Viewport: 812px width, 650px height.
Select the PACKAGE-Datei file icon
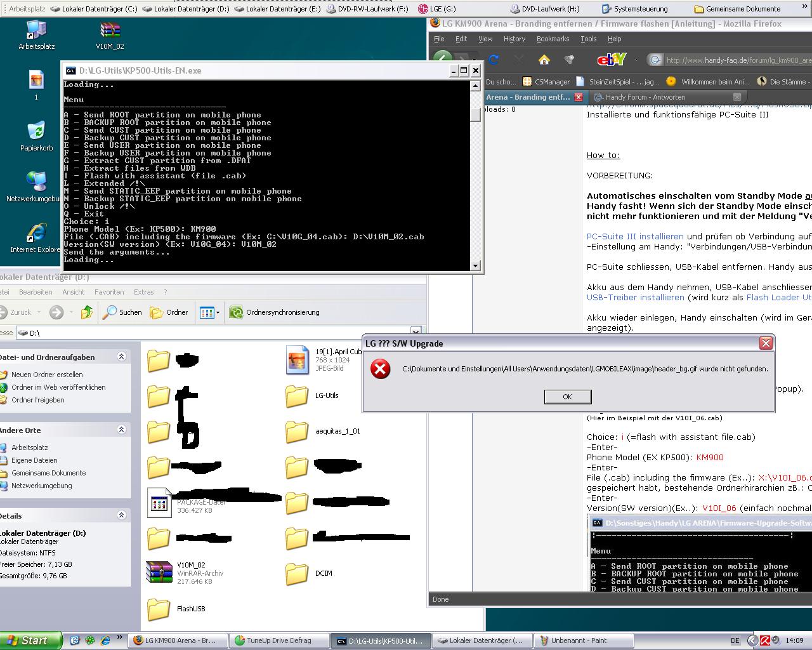coord(159,503)
